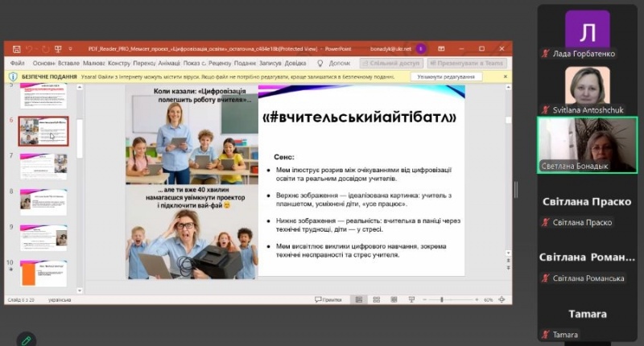
Task: Select slide 8 thumbnail
Action: click(x=43, y=202)
